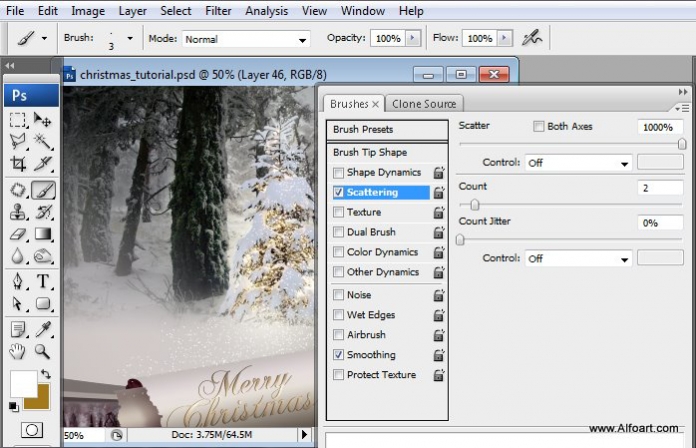Enable Other Dynamics checkbox
Screen dimensions: 696x448
coord(338,272)
